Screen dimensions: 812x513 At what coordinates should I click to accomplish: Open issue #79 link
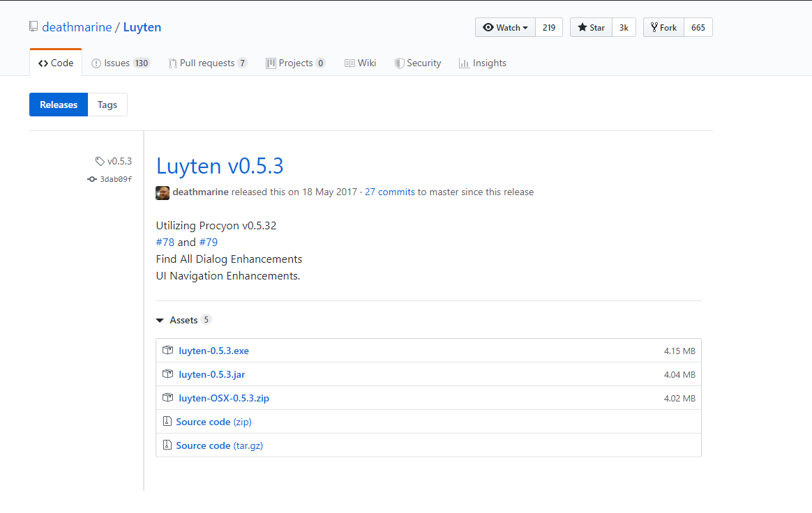point(208,243)
